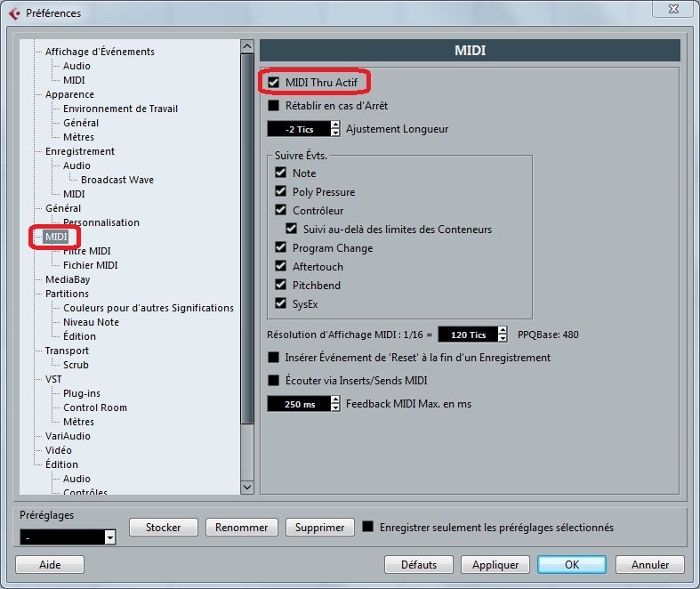
Task: Uncheck the Poly Pressure option
Action: click(x=281, y=192)
